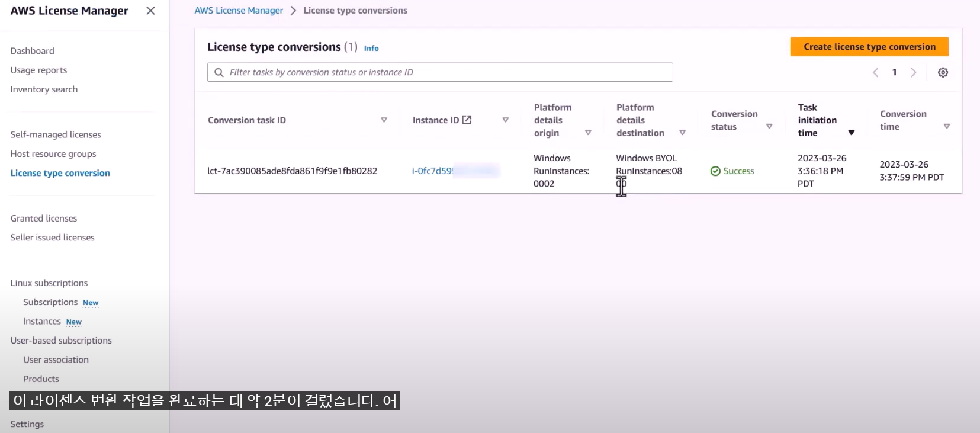Sort by Instance ID column arrow
This screenshot has width=980, height=433.
click(505, 120)
